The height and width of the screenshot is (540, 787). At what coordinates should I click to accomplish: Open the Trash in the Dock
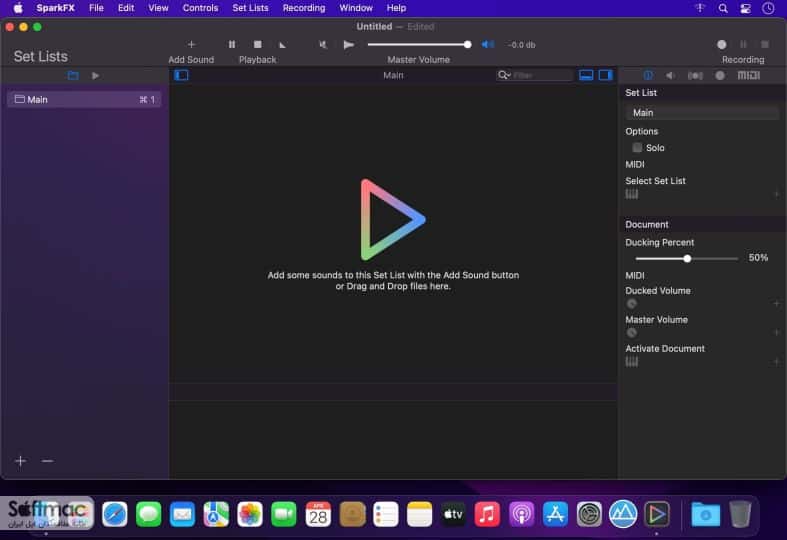(740, 514)
